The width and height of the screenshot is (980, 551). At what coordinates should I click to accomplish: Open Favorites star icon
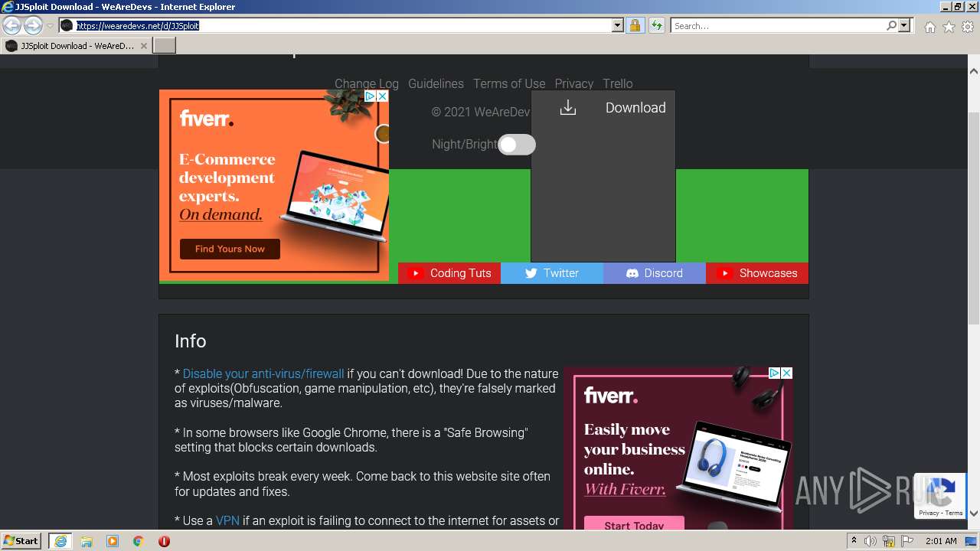pyautogui.click(x=949, y=27)
